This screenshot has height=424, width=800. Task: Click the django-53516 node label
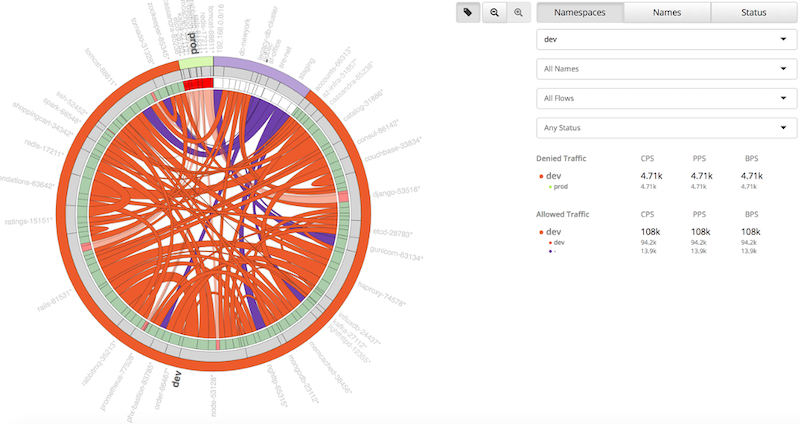pyautogui.click(x=396, y=192)
